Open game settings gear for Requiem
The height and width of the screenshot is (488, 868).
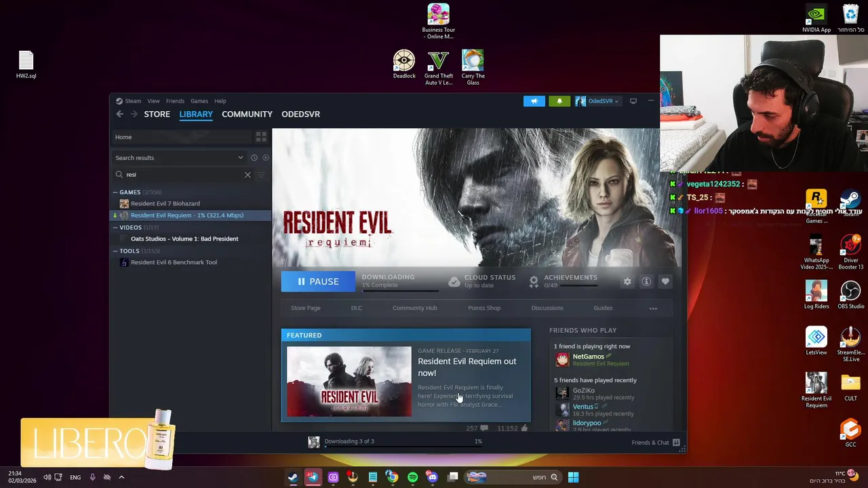pyautogui.click(x=627, y=281)
